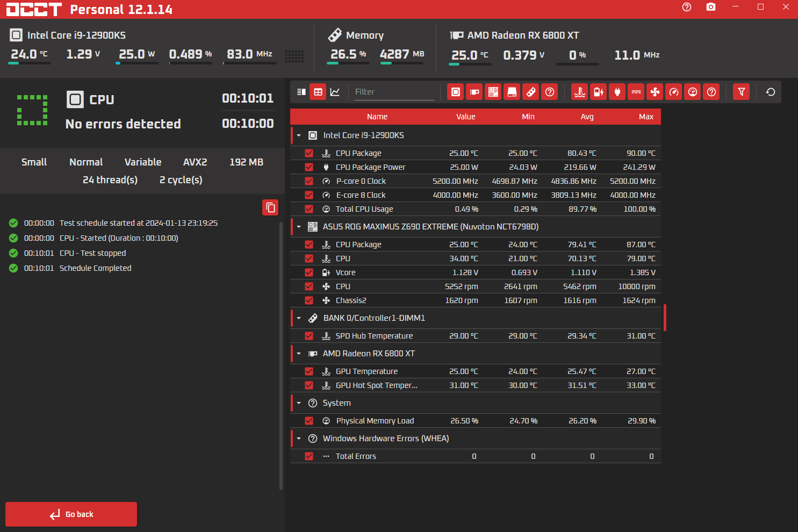Image resolution: width=798 pixels, height=532 pixels.
Task: Toggle the temperature sensors filter icon
Action: tap(580, 92)
